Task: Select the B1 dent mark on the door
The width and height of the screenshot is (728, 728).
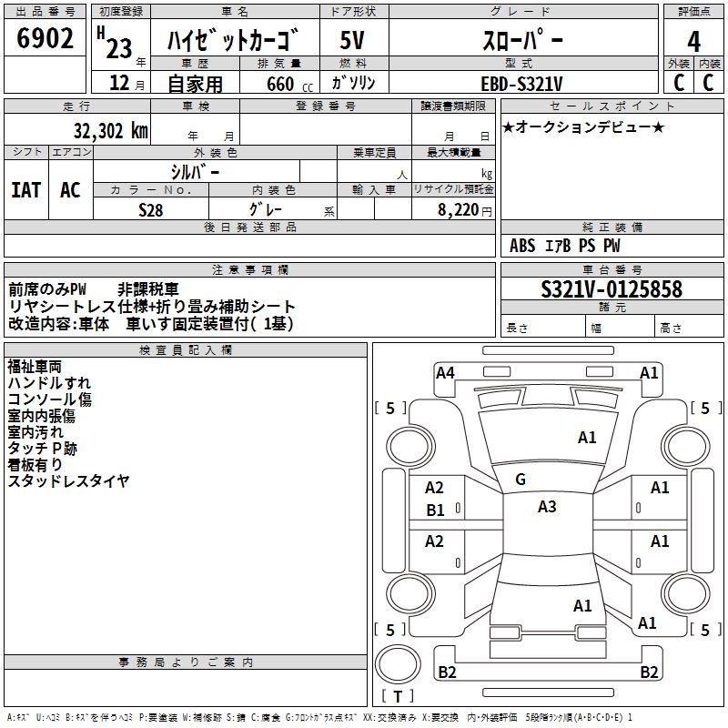Action: [x=436, y=511]
